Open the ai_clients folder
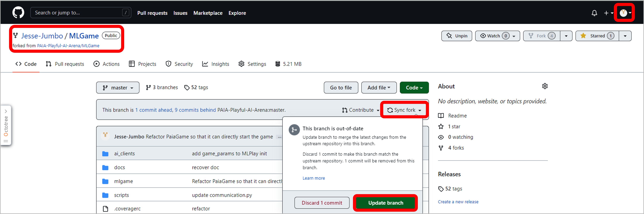 click(124, 154)
